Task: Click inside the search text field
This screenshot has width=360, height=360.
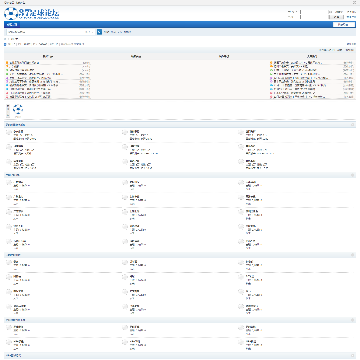Action: tap(45, 32)
